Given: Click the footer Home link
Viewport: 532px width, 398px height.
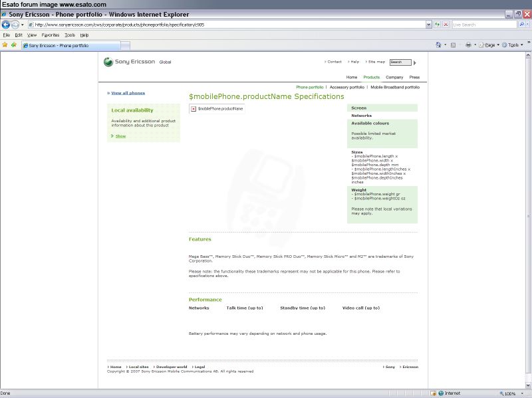Looking at the screenshot, I should pyautogui.click(x=115, y=367).
